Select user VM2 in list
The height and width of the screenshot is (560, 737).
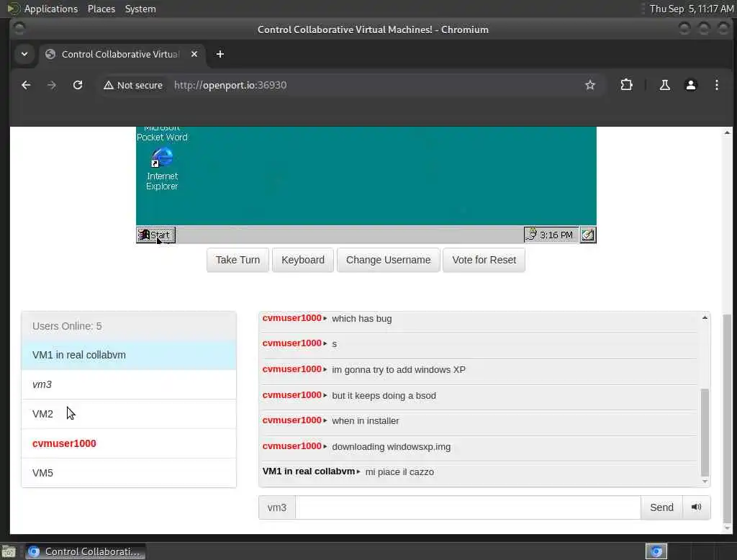[x=129, y=414]
